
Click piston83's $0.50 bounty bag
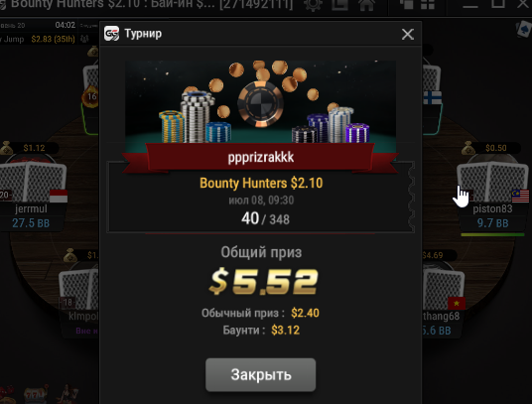coord(468,148)
